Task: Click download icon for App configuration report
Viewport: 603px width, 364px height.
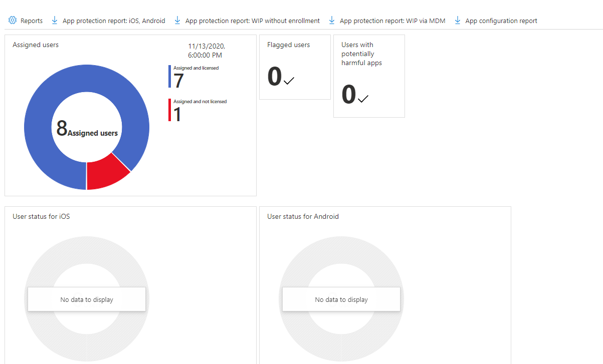Action: [458, 21]
